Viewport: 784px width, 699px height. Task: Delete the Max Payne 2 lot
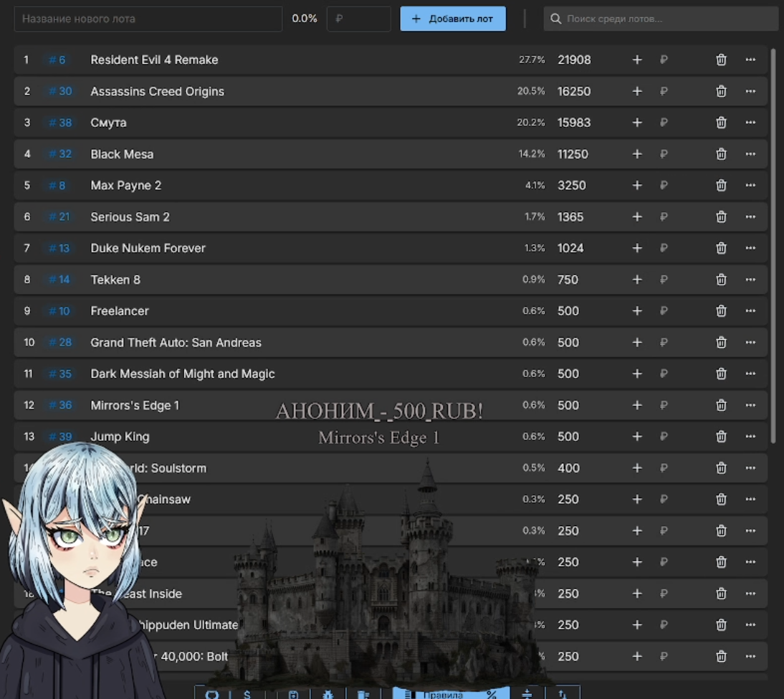[721, 185]
